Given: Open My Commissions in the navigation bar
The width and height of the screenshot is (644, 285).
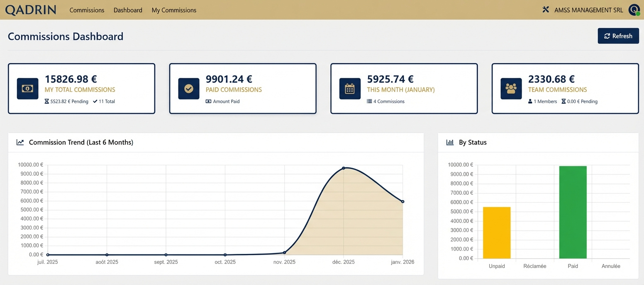Looking at the screenshot, I should (174, 10).
